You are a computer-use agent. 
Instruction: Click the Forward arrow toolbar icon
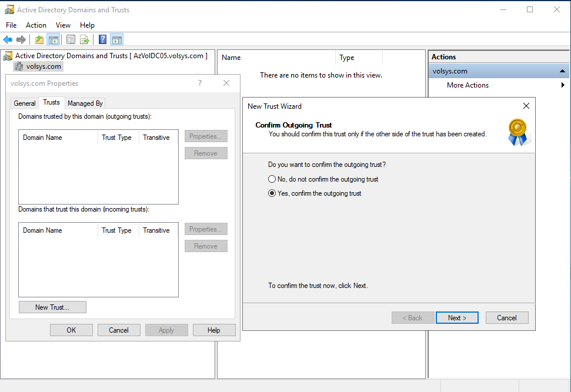(x=21, y=40)
